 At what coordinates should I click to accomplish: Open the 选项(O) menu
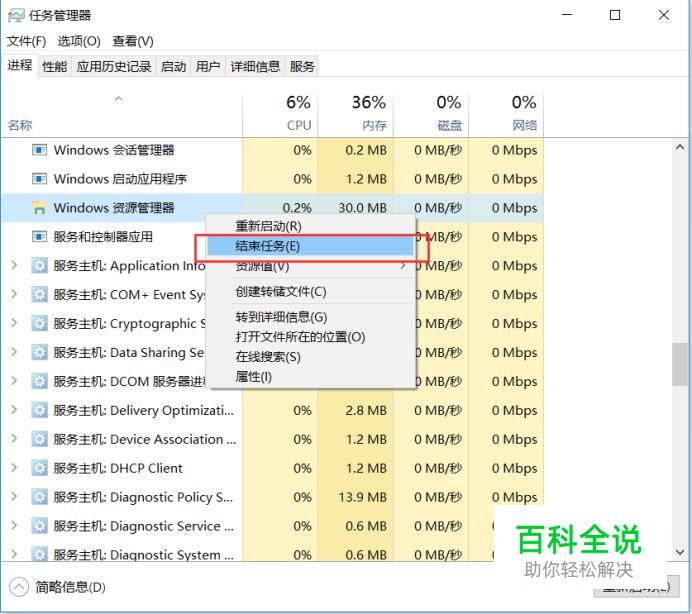click(79, 41)
